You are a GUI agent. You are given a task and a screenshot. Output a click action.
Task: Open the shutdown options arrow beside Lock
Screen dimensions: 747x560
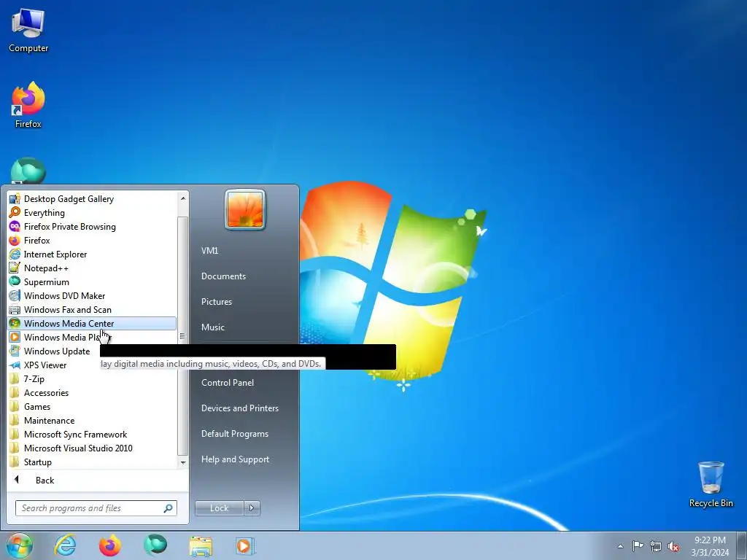(x=252, y=508)
